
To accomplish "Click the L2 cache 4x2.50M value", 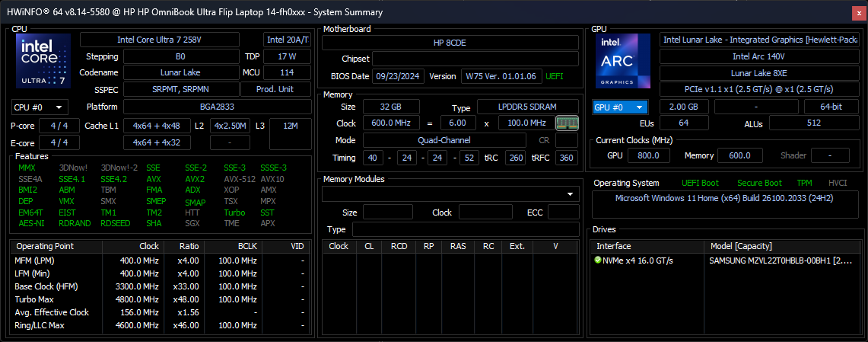I will click(231, 126).
